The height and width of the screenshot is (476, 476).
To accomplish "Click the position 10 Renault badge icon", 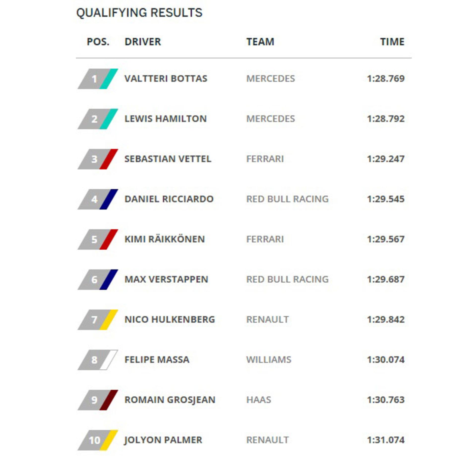I will (98, 440).
